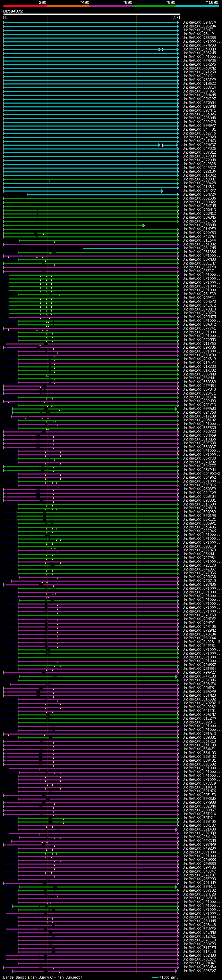This screenshot has width=222, height=980.
Task: Select text UniRef100_Q2XSL9
Action: 199,359
